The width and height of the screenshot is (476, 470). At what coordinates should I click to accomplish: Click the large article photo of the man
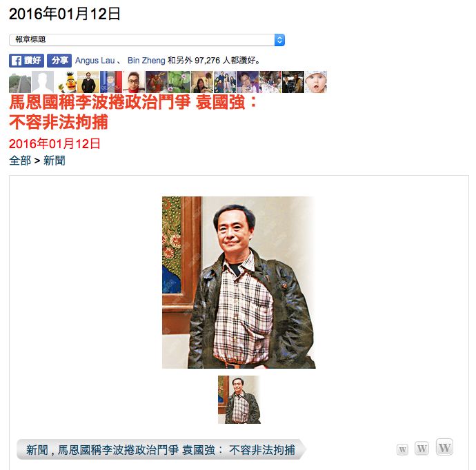point(239,283)
